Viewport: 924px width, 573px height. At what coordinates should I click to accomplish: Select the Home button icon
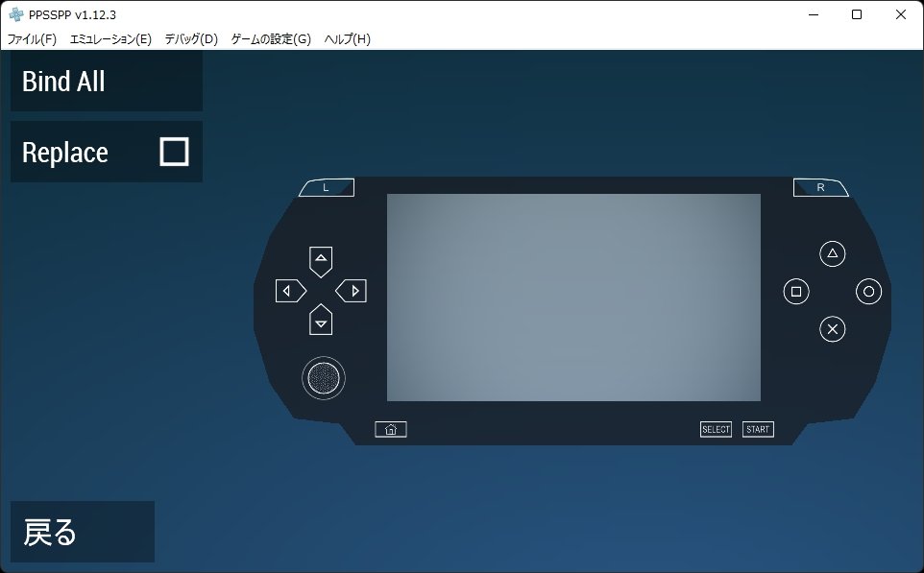pos(391,429)
